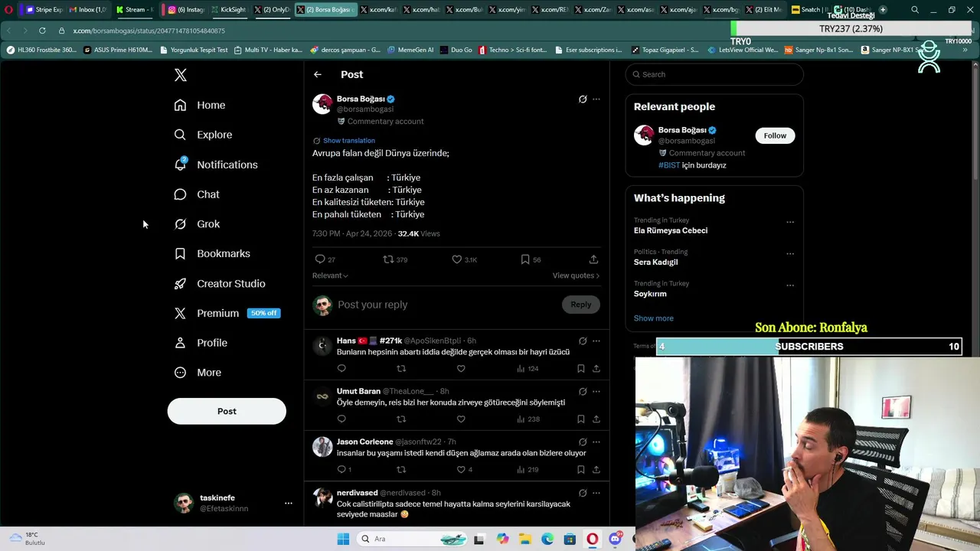980x551 pixels.
Task: Open MemeGen AI bookmark
Action: (x=410, y=50)
